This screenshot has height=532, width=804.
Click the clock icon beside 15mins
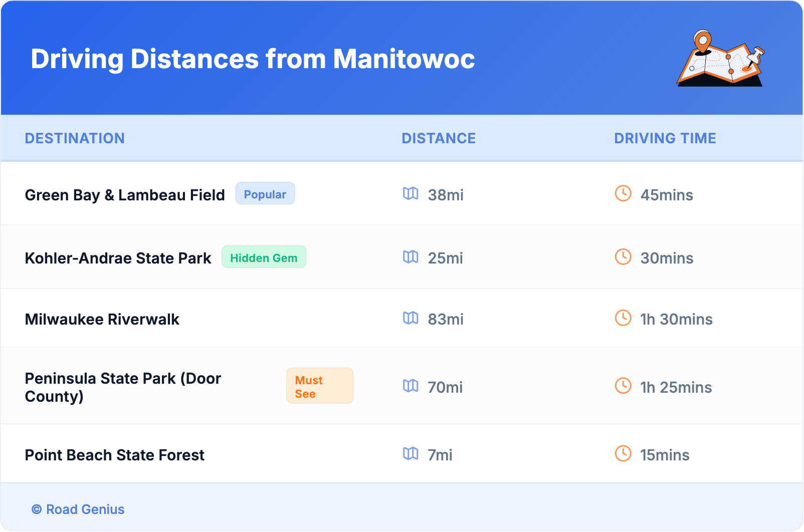pyautogui.click(x=623, y=453)
